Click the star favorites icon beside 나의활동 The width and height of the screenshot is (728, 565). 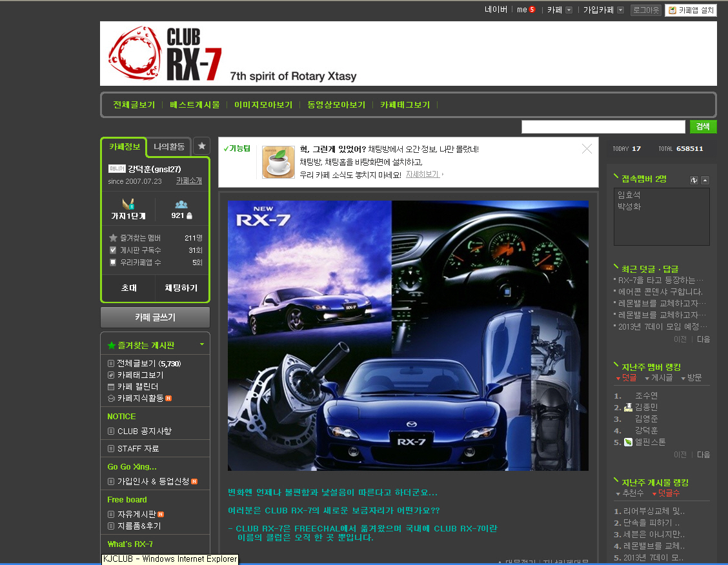(201, 146)
